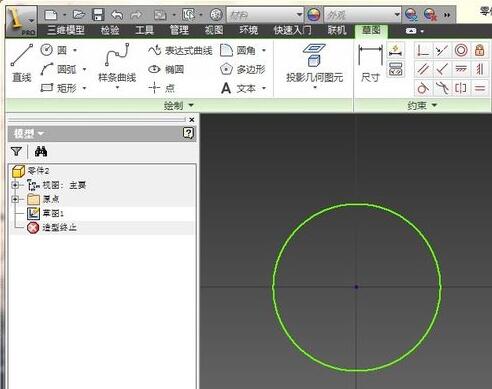492x389 pixels.
Task: Click the browser filter funnel icon
Action: (16, 152)
